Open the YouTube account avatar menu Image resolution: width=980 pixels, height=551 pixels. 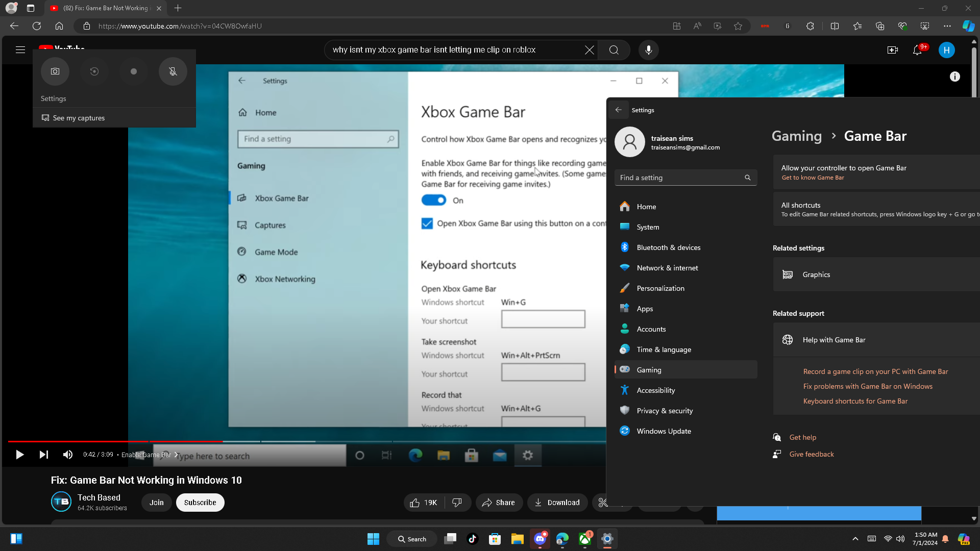pyautogui.click(x=947, y=50)
